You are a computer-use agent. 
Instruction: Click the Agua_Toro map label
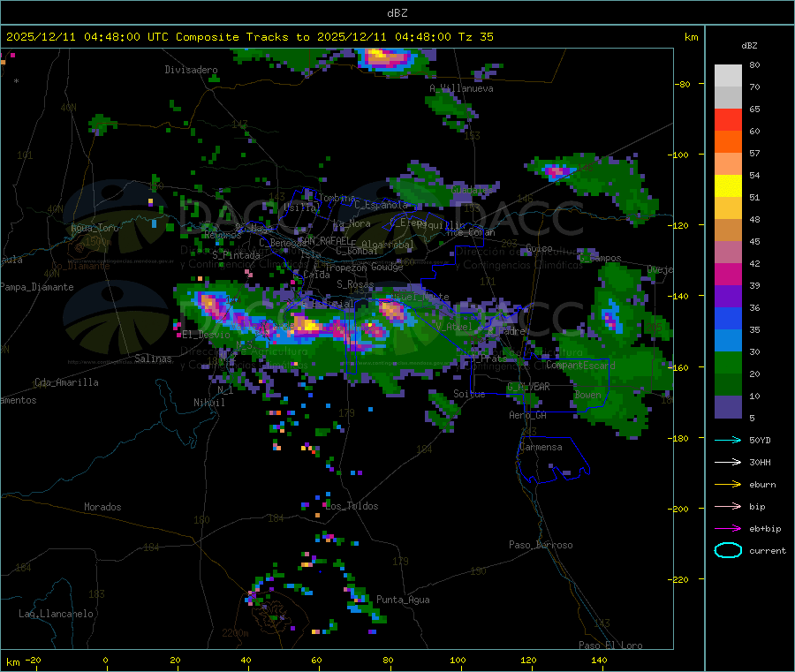click(95, 228)
